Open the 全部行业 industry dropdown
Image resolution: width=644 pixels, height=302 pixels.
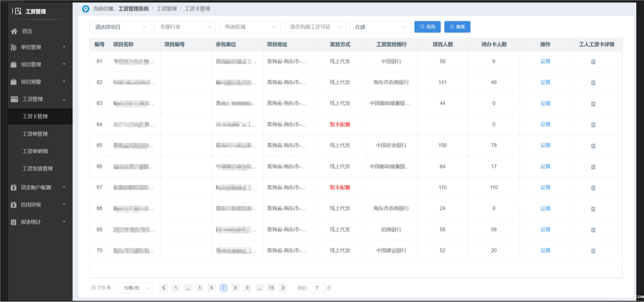coord(185,27)
